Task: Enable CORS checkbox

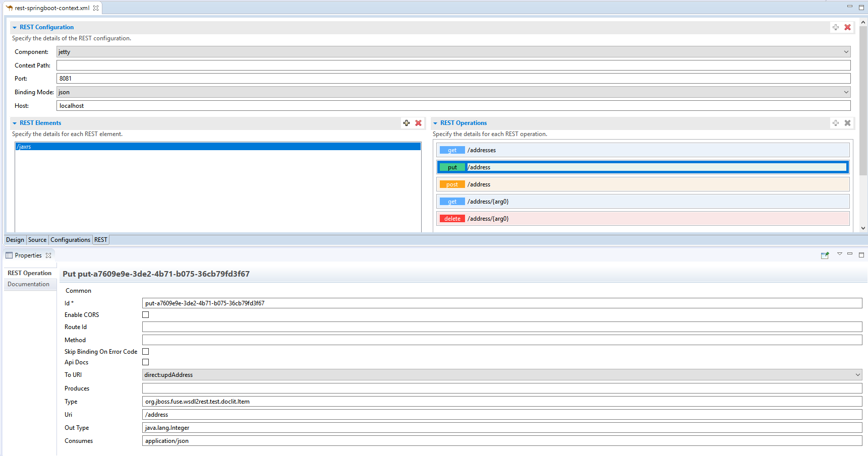Action: (x=146, y=315)
